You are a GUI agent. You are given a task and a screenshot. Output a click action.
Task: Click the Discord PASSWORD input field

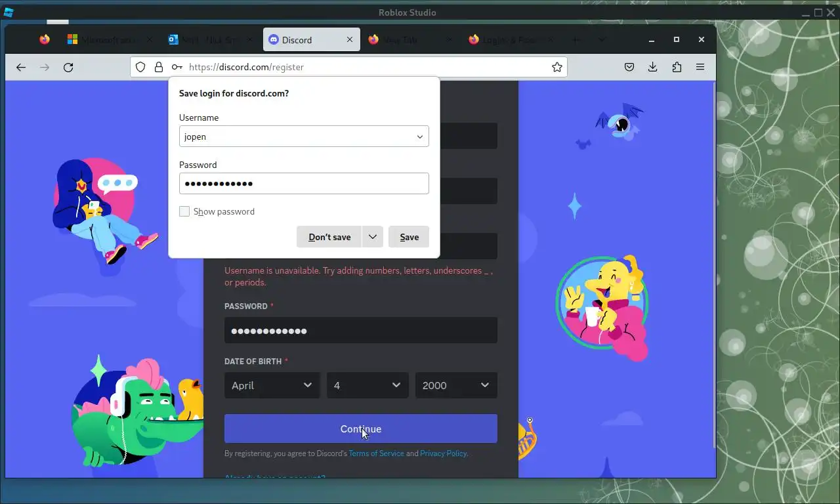[x=361, y=330]
